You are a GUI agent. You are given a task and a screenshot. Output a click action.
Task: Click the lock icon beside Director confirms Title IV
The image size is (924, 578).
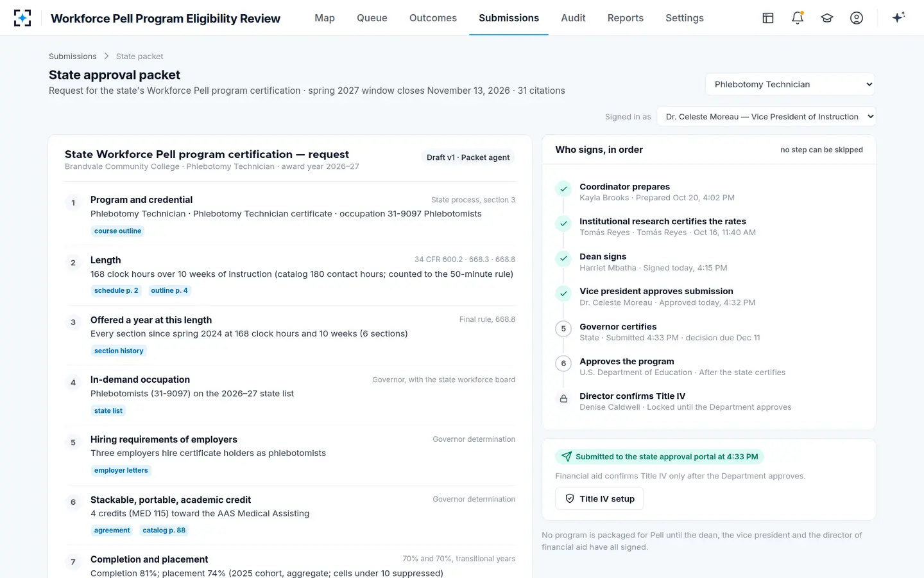(x=563, y=398)
